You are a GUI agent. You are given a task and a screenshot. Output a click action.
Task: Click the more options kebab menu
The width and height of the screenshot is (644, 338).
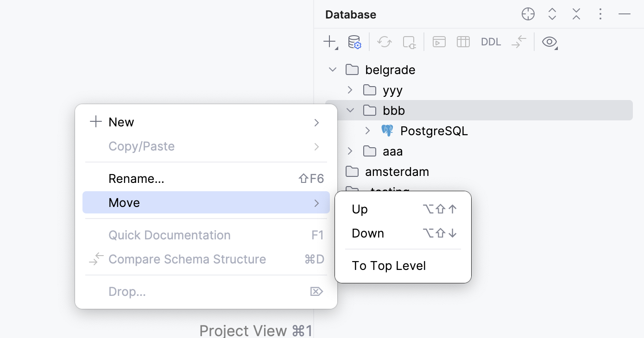pyautogui.click(x=600, y=14)
